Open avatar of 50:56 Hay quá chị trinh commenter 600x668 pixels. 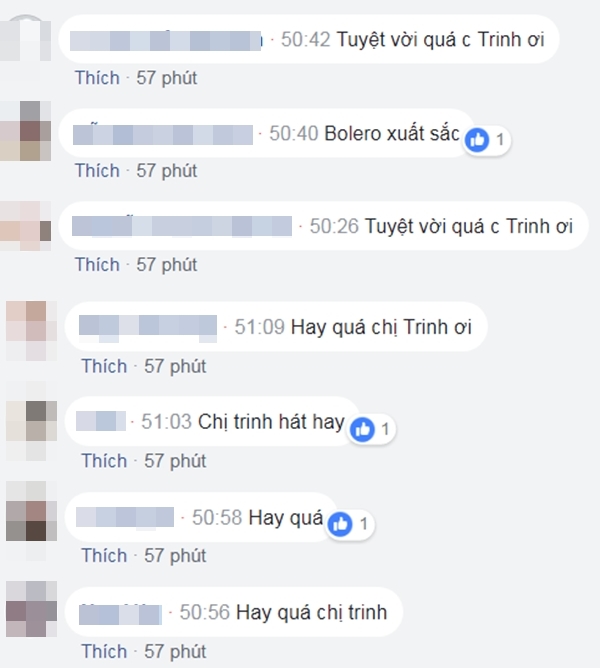click(x=31, y=608)
